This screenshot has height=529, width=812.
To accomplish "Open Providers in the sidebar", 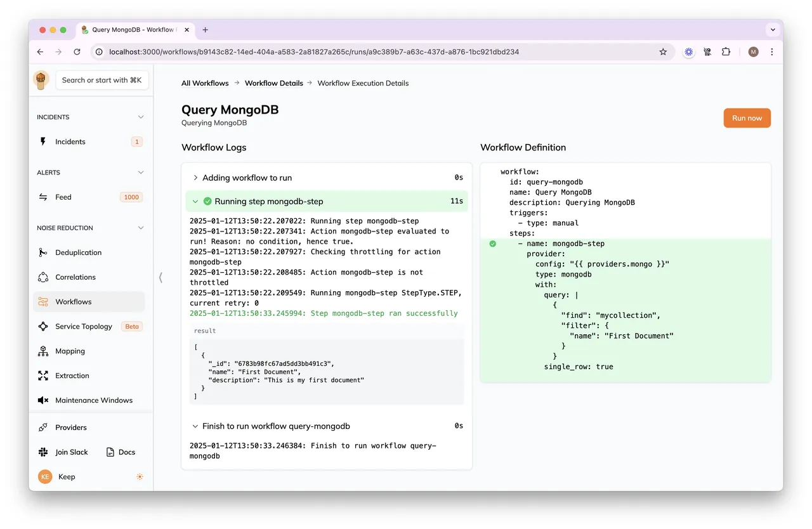I will [89, 428].
